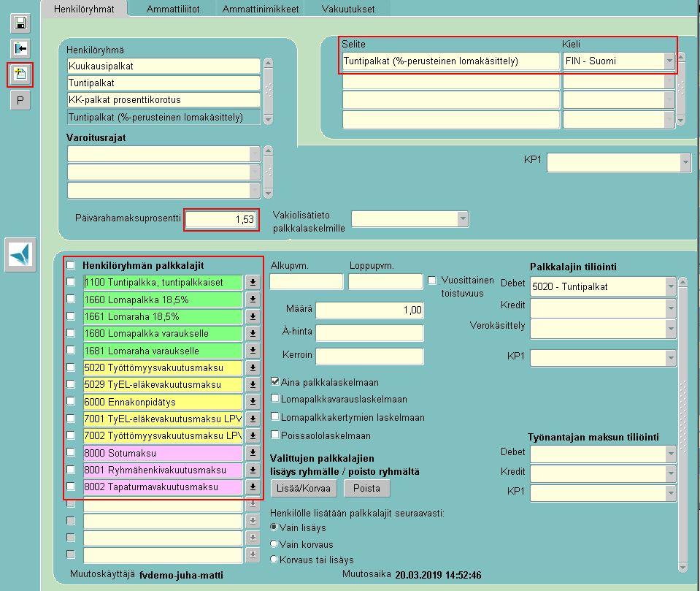Click the blue arrow logo icon
The width and height of the screenshot is (700, 591).
[20, 255]
